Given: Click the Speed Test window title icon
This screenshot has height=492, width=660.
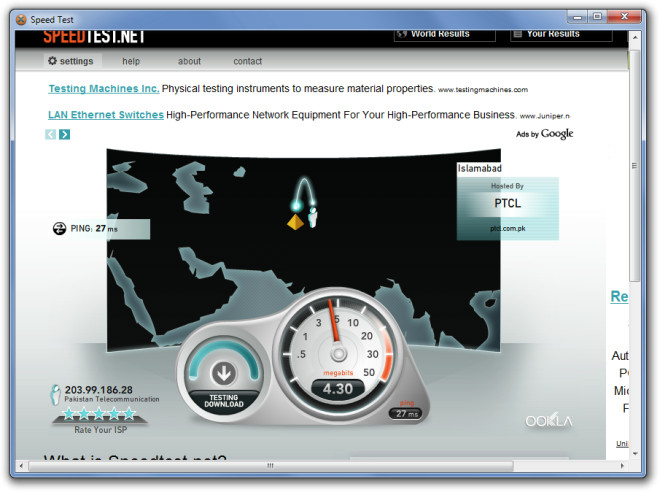Looking at the screenshot, I should coord(21,20).
